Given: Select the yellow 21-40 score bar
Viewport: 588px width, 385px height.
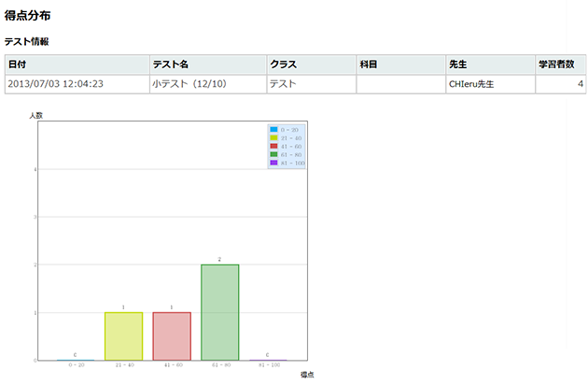Looking at the screenshot, I should (123, 335).
